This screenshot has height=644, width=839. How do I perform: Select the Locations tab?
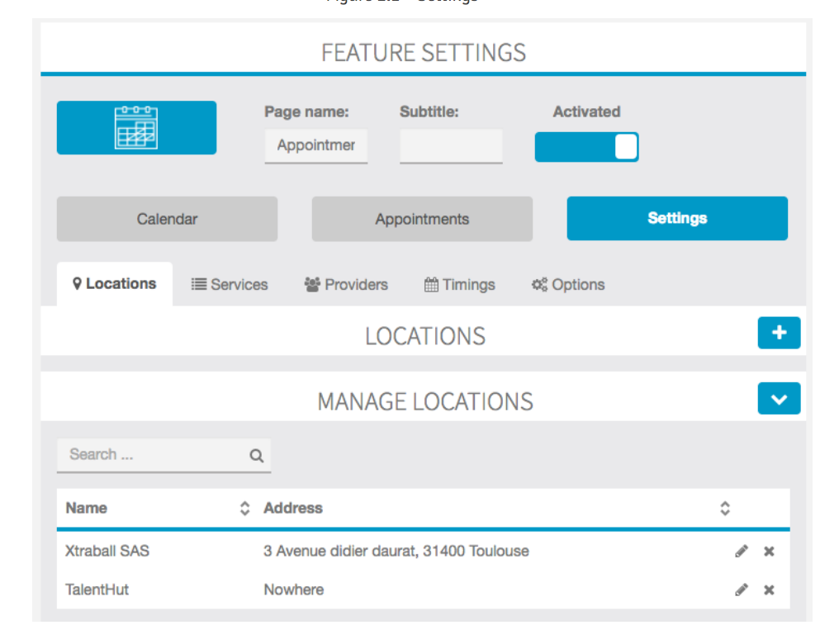pos(114,284)
